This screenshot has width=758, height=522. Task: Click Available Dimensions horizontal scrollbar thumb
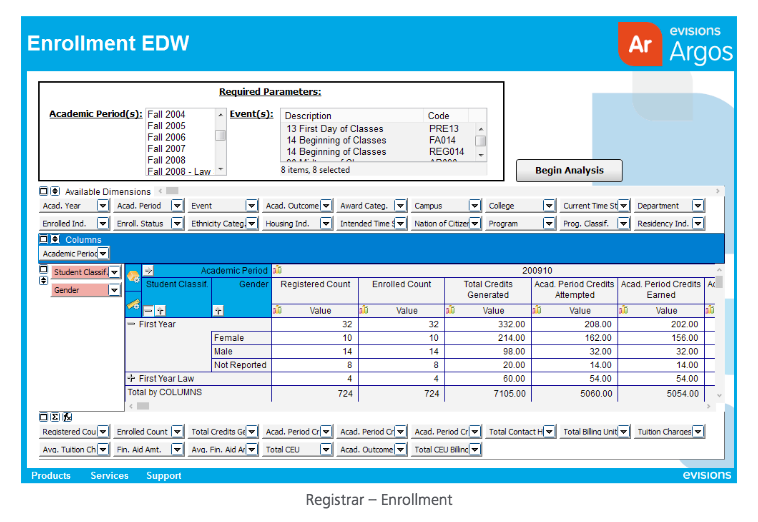(x=172, y=191)
